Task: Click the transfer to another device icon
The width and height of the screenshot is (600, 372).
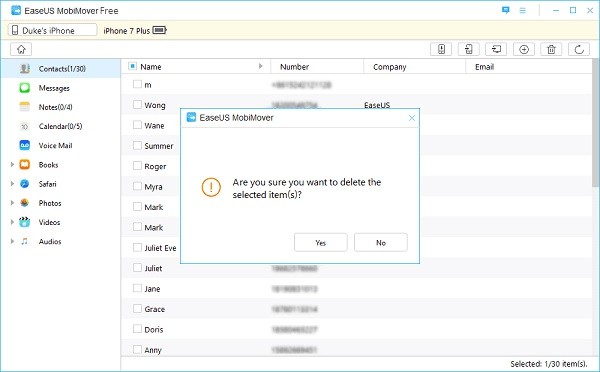Action: tap(468, 49)
